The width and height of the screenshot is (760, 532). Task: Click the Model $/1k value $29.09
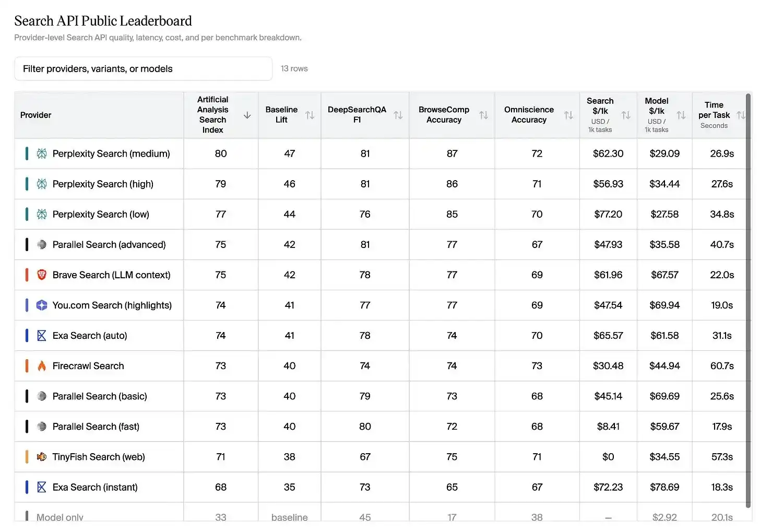pyautogui.click(x=664, y=153)
